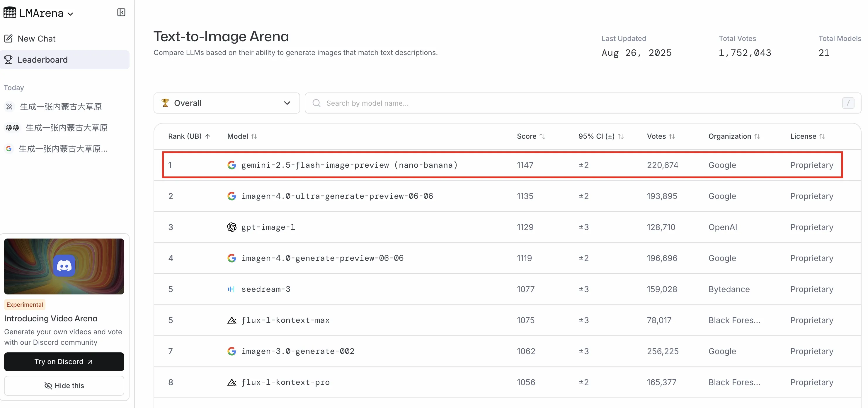868x408 pixels.
Task: Open the chat with two OpenAI icons
Action: point(67,128)
